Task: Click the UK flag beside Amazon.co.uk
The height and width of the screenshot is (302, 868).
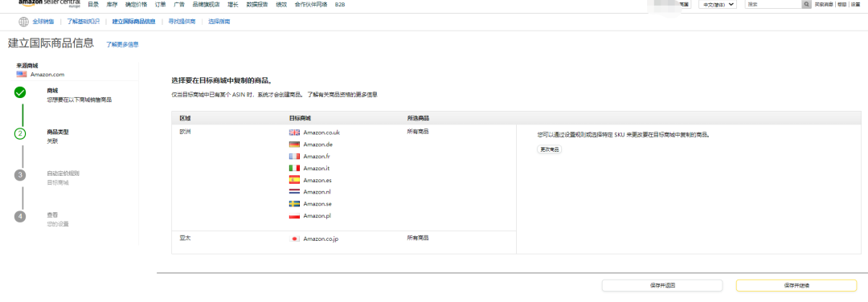Action: (x=294, y=133)
